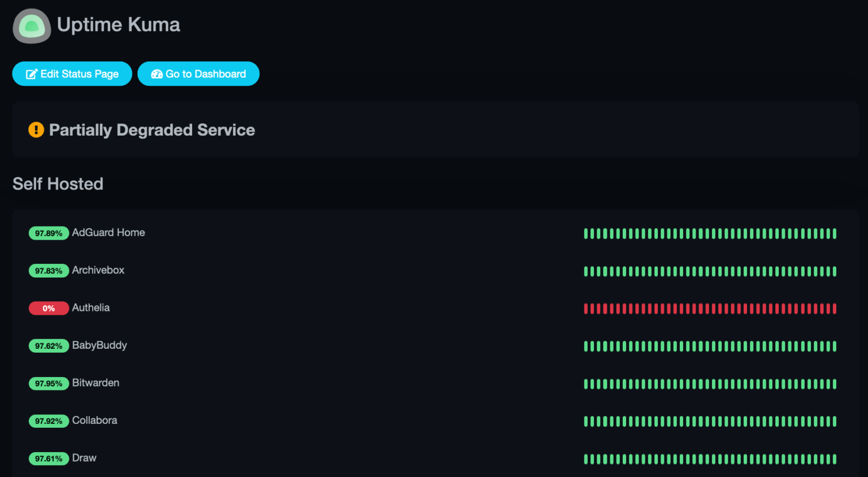
Task: Click the 97.95% badge next to Bitwarden
Action: [x=49, y=383]
